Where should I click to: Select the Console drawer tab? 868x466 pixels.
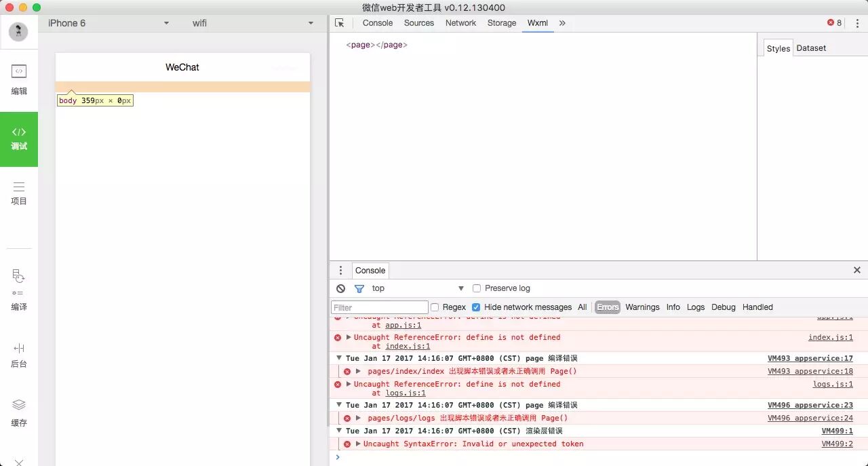point(370,270)
